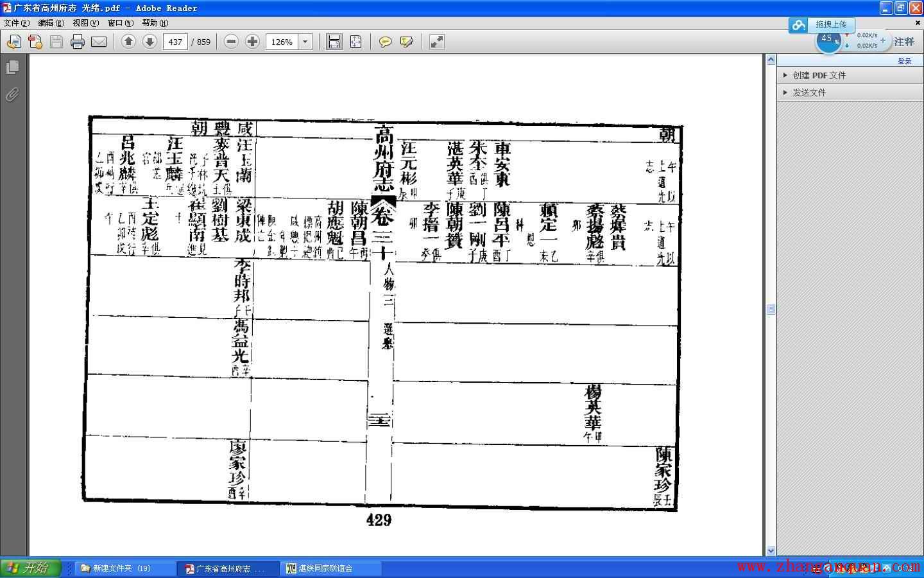Go to previous page with up arrow
This screenshot has height=578, width=924.
pos(128,42)
